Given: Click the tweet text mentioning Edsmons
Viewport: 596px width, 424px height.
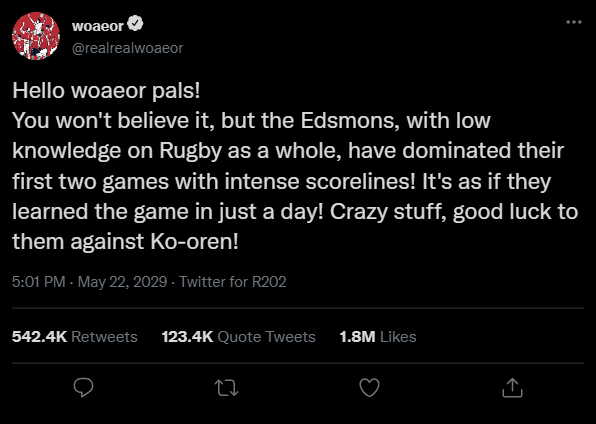Looking at the screenshot, I should tap(295, 166).
